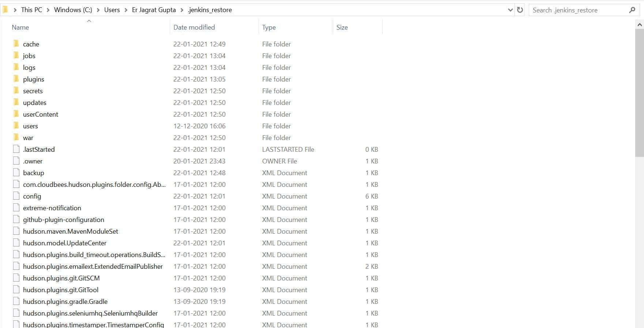Expand the chevron after Users
This screenshot has width=644, height=328.
[126, 10]
